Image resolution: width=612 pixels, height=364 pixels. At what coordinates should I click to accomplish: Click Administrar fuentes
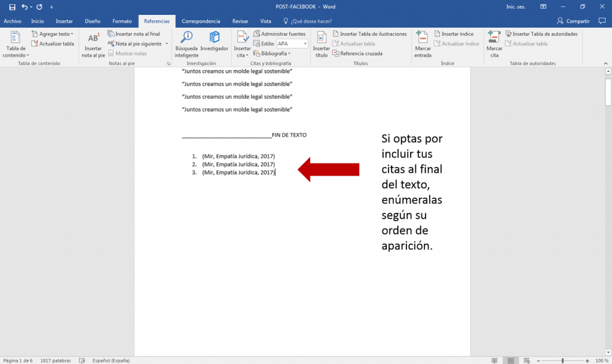[x=280, y=34]
